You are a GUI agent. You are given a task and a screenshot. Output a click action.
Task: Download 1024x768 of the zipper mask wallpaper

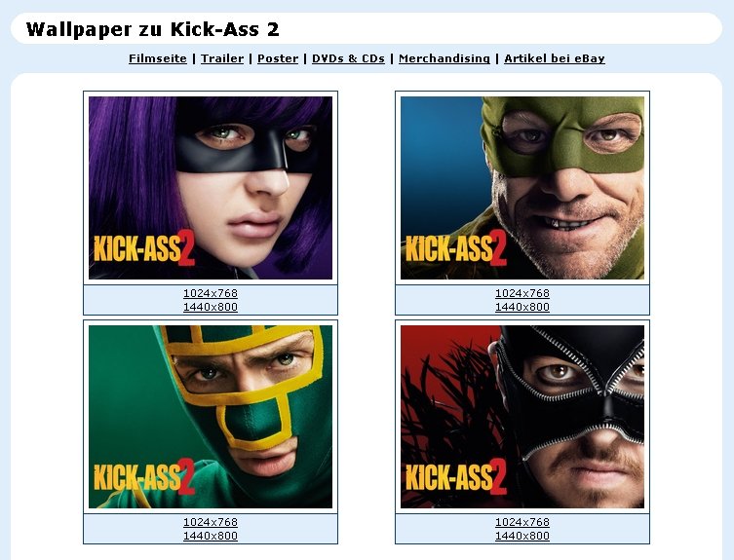tap(522, 522)
